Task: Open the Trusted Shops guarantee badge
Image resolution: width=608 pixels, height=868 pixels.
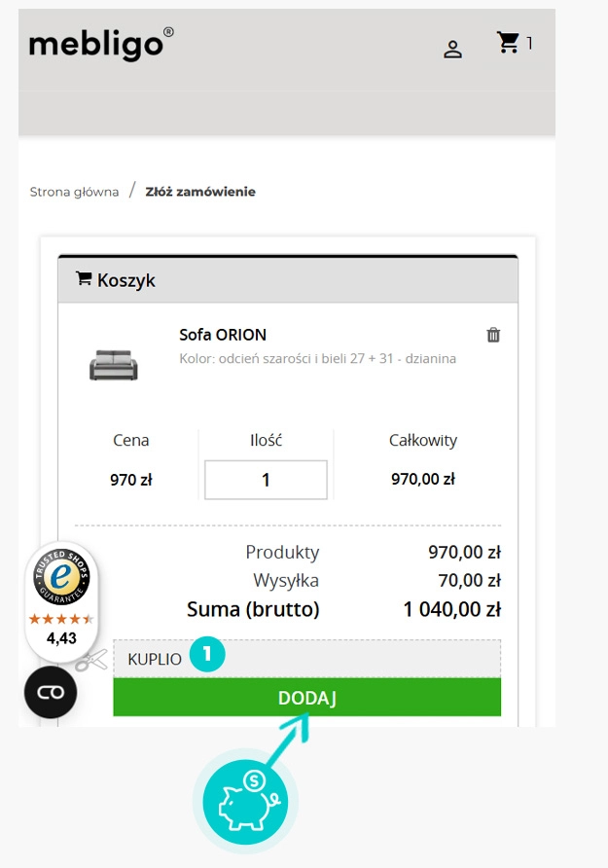Action: tap(60, 580)
